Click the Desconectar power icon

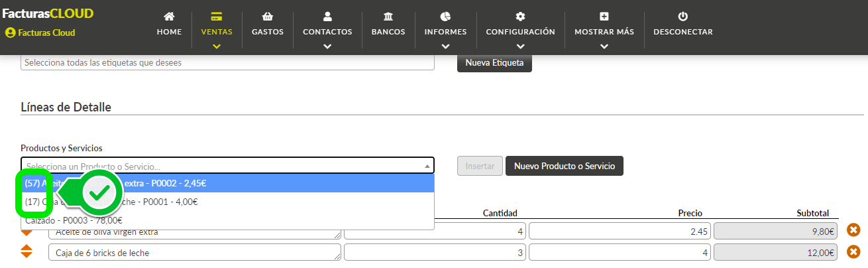tap(683, 17)
